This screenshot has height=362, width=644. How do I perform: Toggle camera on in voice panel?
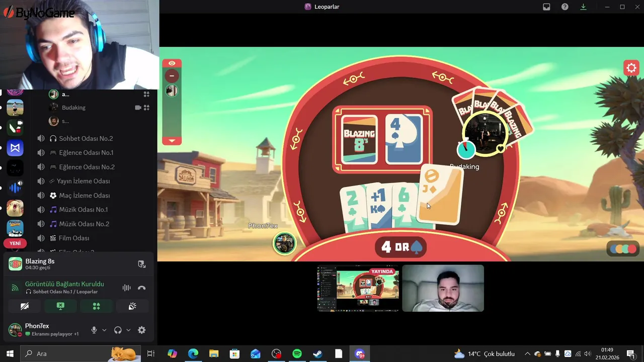click(25, 306)
